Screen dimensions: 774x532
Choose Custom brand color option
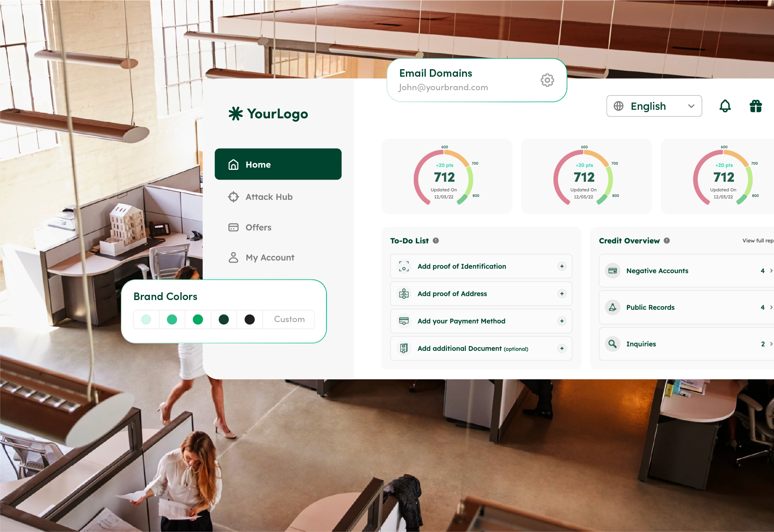[x=289, y=319]
